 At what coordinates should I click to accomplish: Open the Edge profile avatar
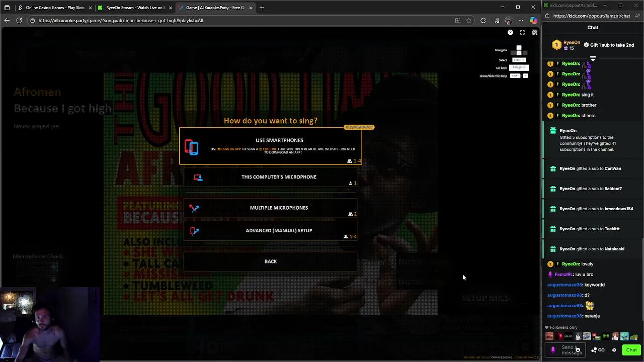508,21
